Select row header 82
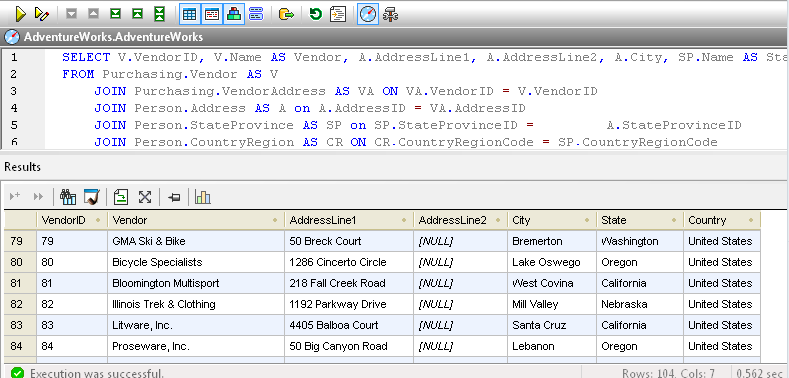This screenshot has height=378, width=789. [17, 304]
